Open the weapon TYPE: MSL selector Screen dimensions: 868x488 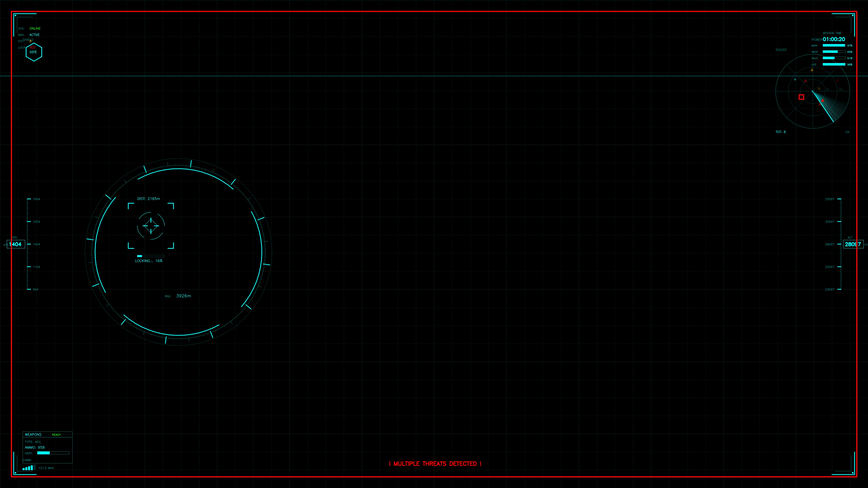(x=33, y=442)
